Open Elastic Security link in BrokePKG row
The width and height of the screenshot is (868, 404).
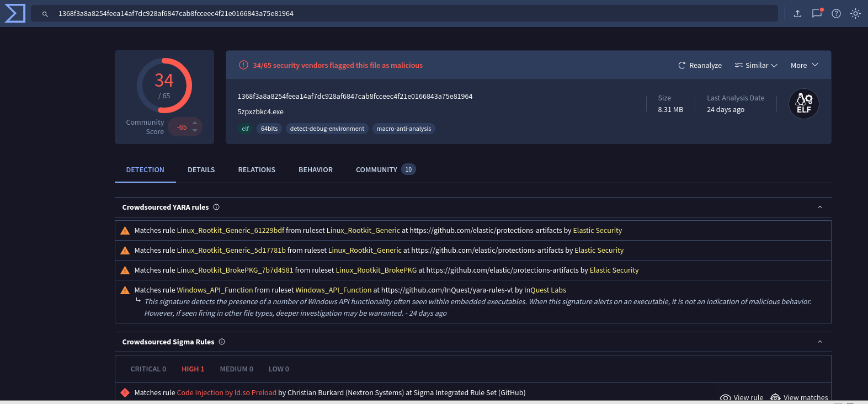(614, 270)
